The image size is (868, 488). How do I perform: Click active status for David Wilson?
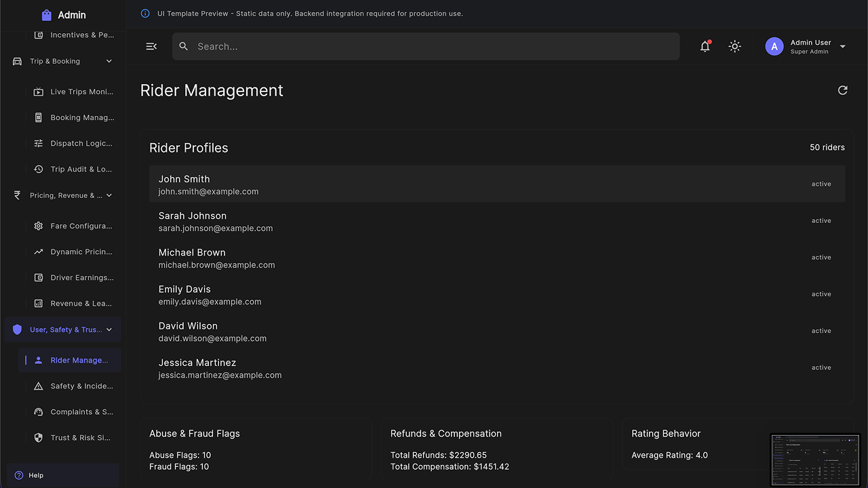pyautogui.click(x=821, y=331)
